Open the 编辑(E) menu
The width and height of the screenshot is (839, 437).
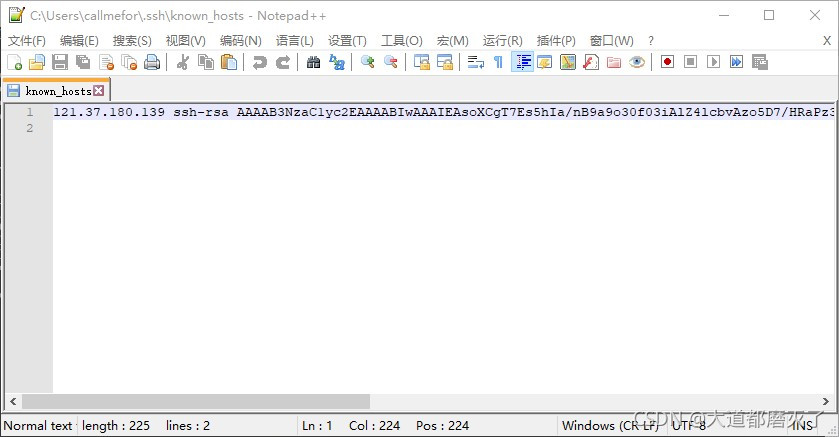click(79, 41)
